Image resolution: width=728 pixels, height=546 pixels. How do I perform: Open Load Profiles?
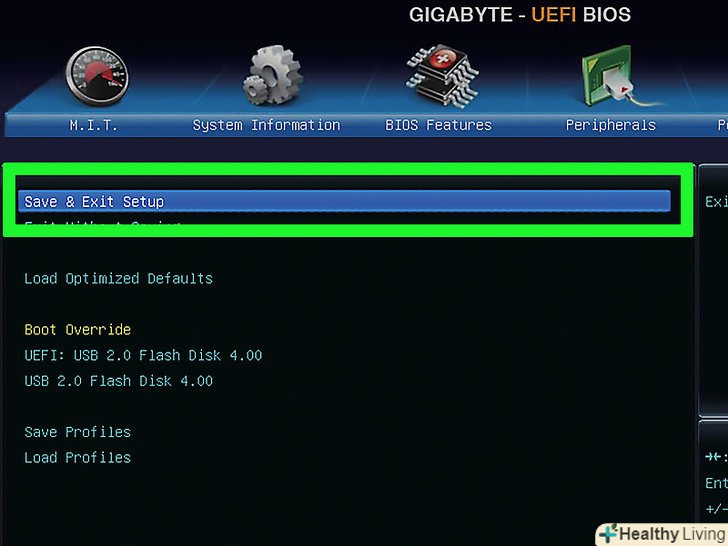pyautogui.click(x=78, y=457)
